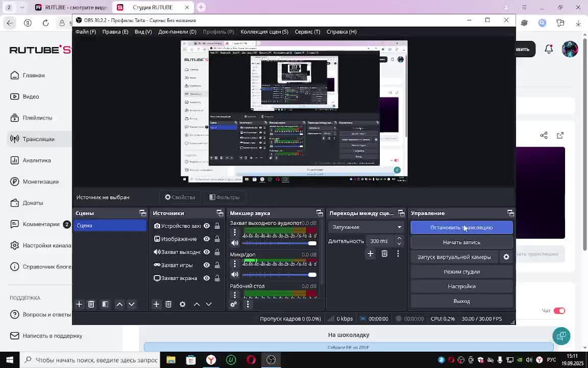Mute the Микр/доп speaker icon
This screenshot has width=588, height=368.
coord(235,274)
